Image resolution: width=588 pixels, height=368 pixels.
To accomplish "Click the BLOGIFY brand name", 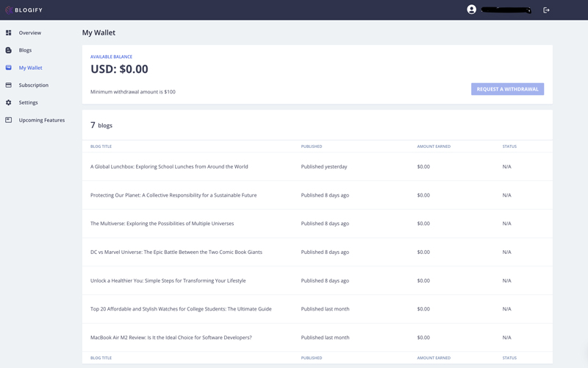I will (x=29, y=10).
